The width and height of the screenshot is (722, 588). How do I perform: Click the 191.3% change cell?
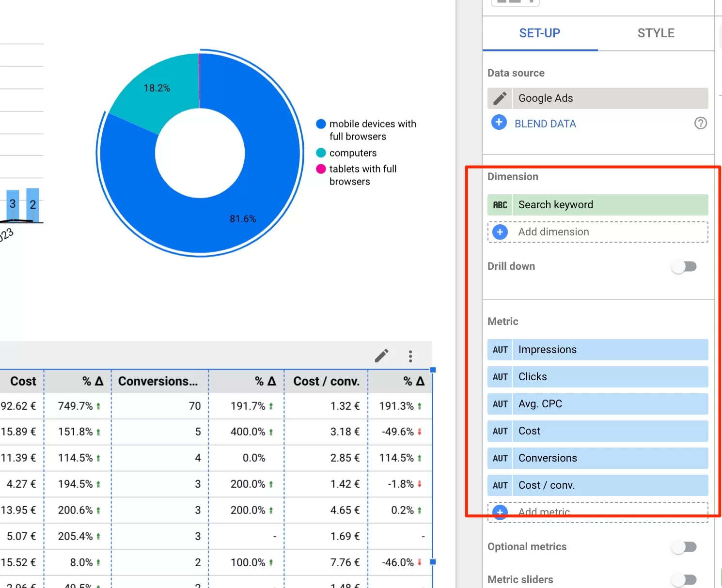[x=400, y=406]
